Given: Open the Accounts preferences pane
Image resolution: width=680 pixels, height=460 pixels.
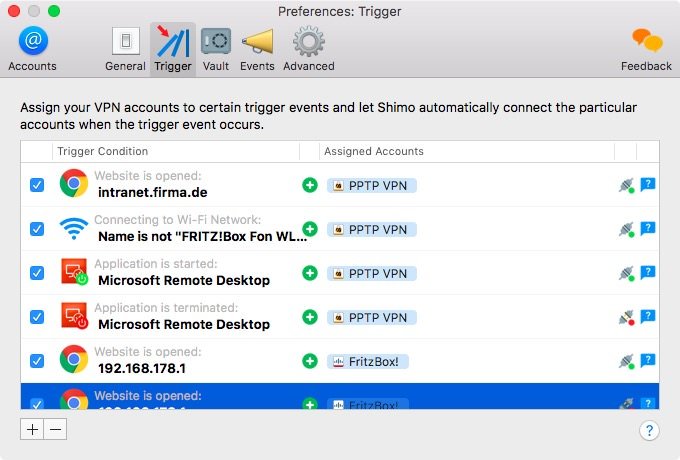Looking at the screenshot, I should pos(33,49).
